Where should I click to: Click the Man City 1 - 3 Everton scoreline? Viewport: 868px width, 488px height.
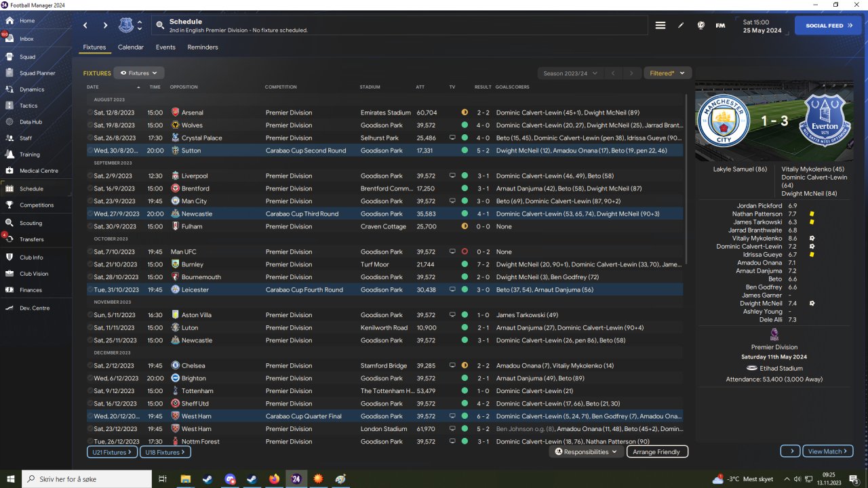pyautogui.click(x=774, y=121)
